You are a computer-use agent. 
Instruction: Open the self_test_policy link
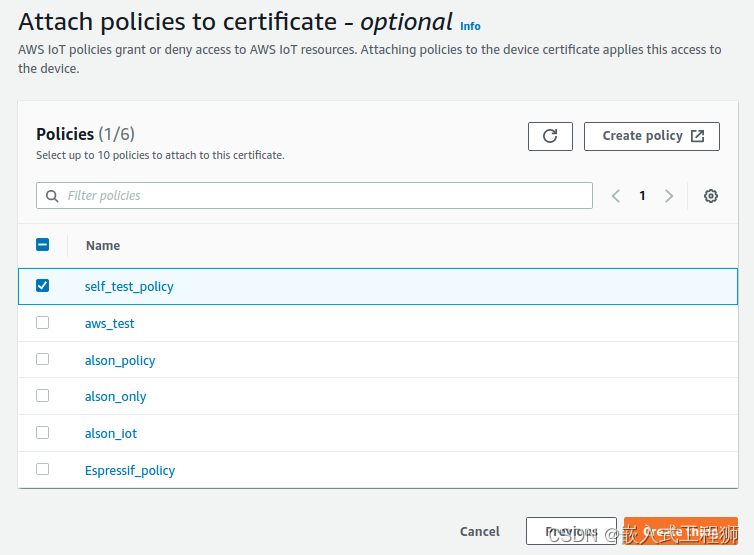point(129,287)
